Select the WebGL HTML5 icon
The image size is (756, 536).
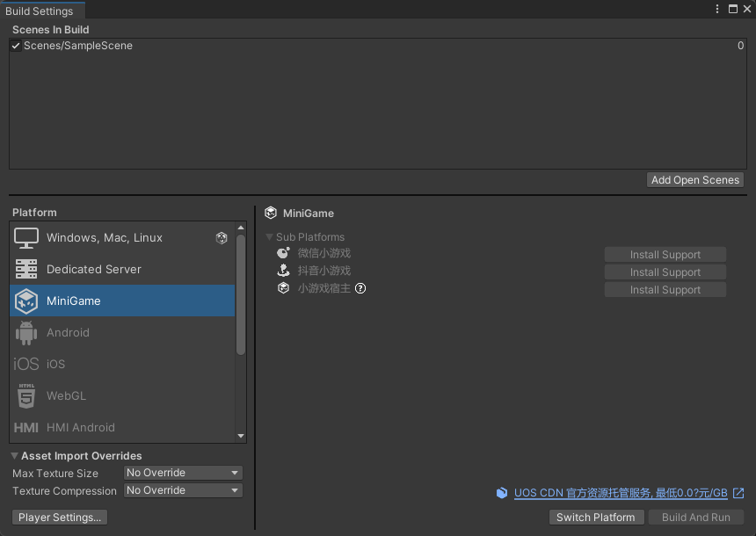pyautogui.click(x=26, y=396)
